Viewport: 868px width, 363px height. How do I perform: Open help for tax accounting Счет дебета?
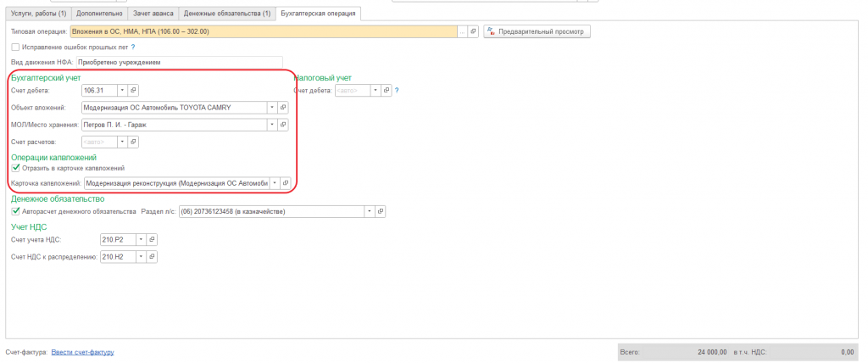[x=397, y=91]
